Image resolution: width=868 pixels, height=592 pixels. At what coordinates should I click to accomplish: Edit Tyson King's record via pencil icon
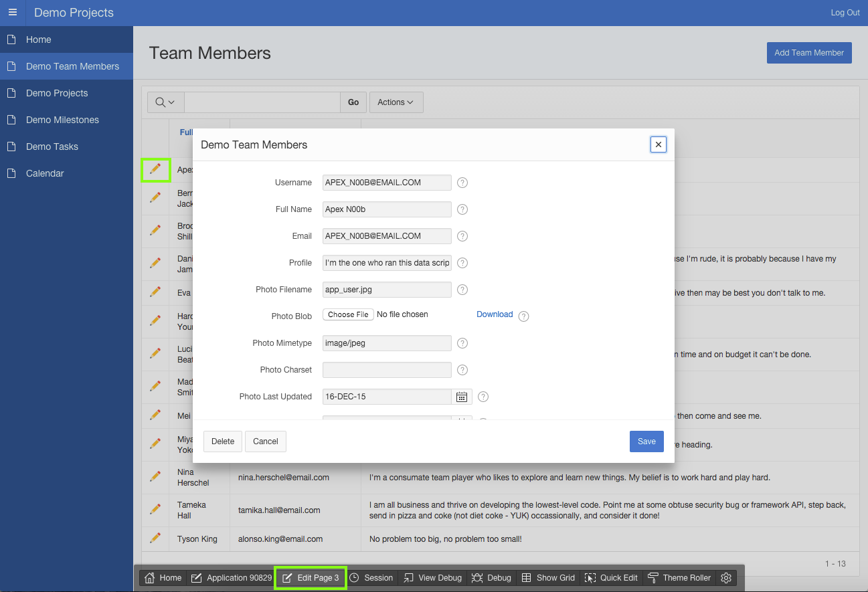[x=155, y=538]
